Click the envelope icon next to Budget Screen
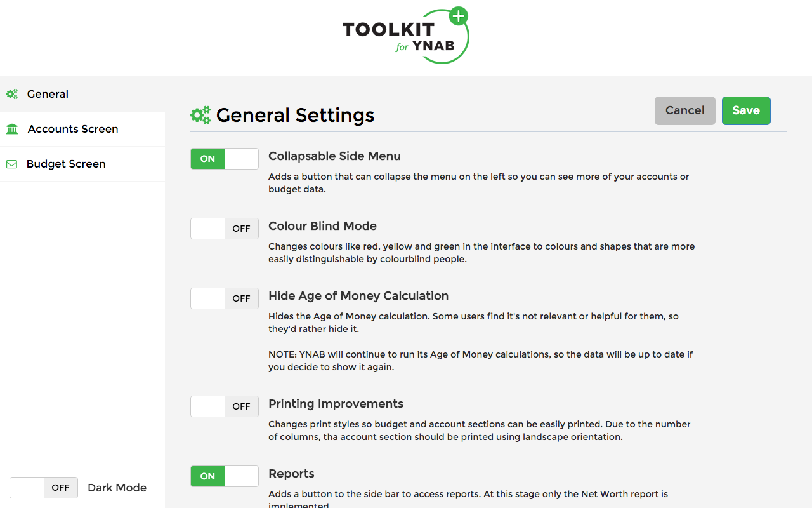Screen dimensions: 812x508 [x=11, y=163]
